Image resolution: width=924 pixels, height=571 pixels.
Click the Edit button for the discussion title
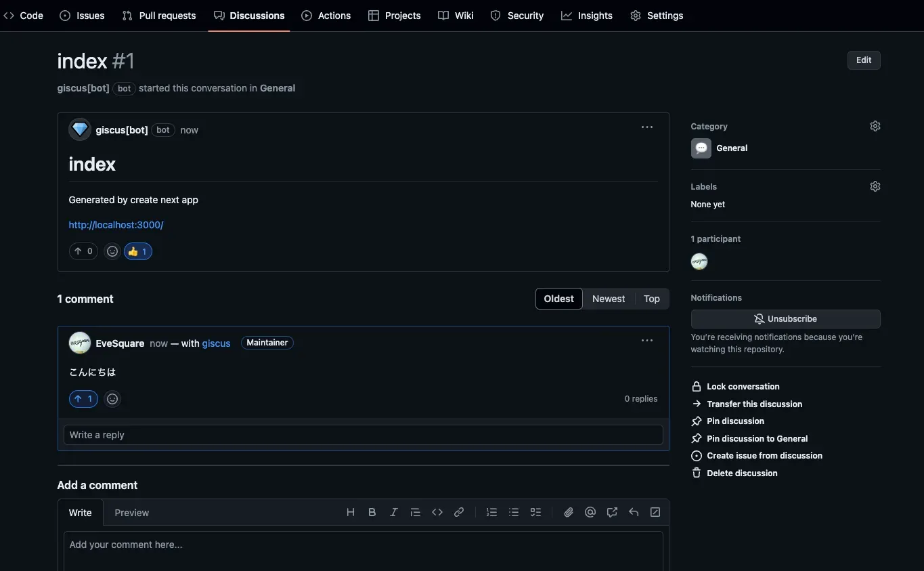tap(864, 60)
